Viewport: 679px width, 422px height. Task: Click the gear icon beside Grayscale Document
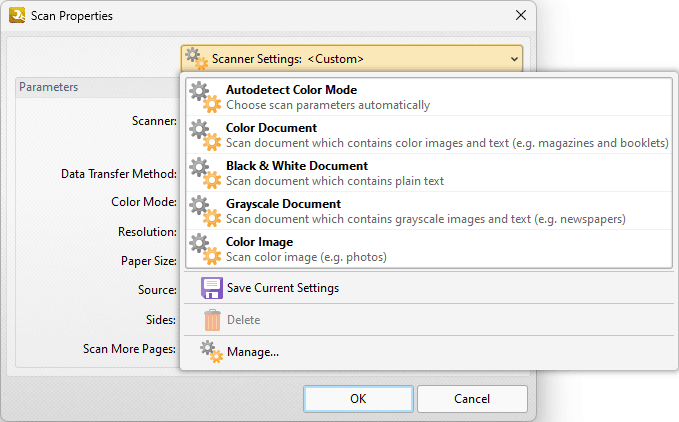(x=205, y=211)
